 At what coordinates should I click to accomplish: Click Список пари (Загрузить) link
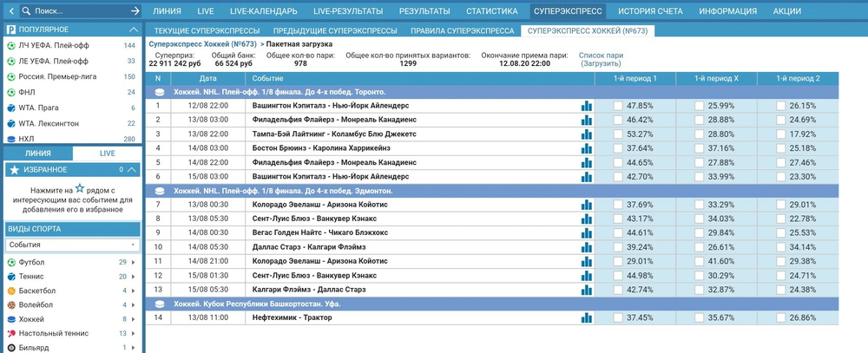coord(601,60)
